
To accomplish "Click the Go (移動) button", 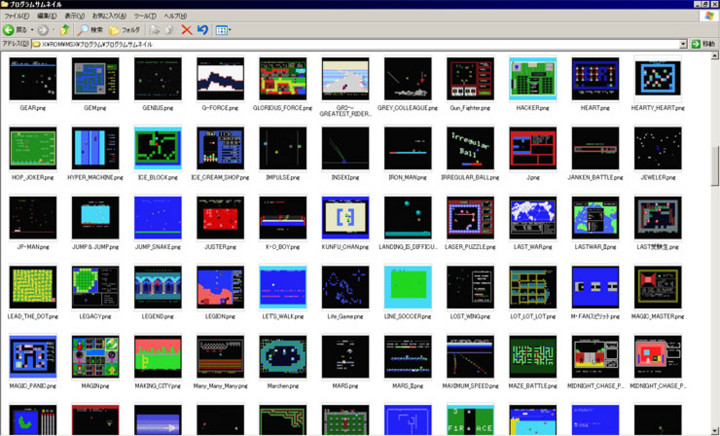I will click(x=703, y=44).
